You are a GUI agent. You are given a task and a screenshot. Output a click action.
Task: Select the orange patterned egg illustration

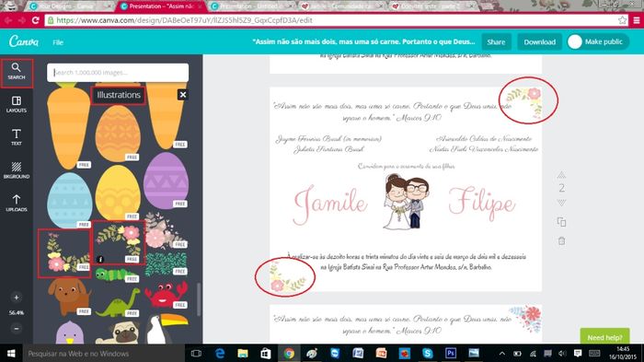pos(118,134)
